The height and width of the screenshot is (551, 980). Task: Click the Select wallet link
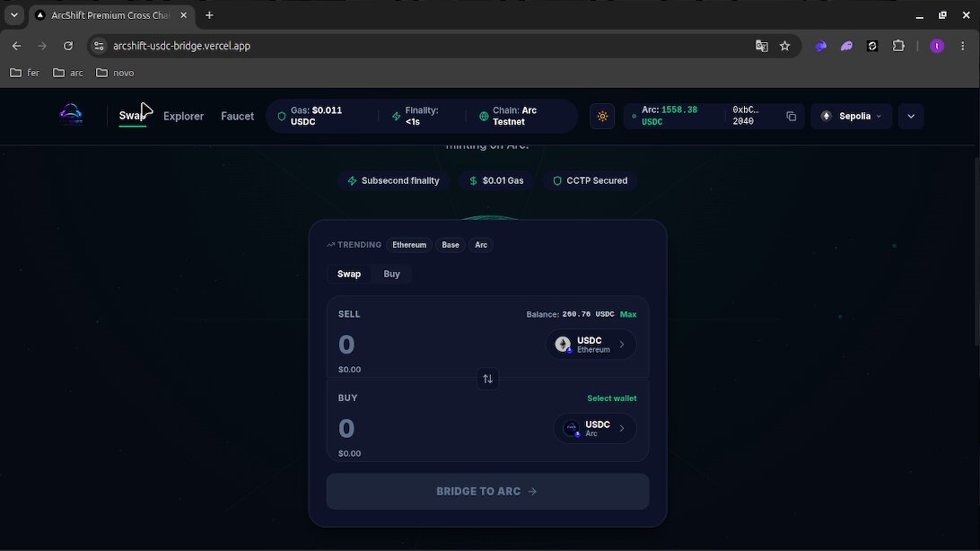pos(612,398)
